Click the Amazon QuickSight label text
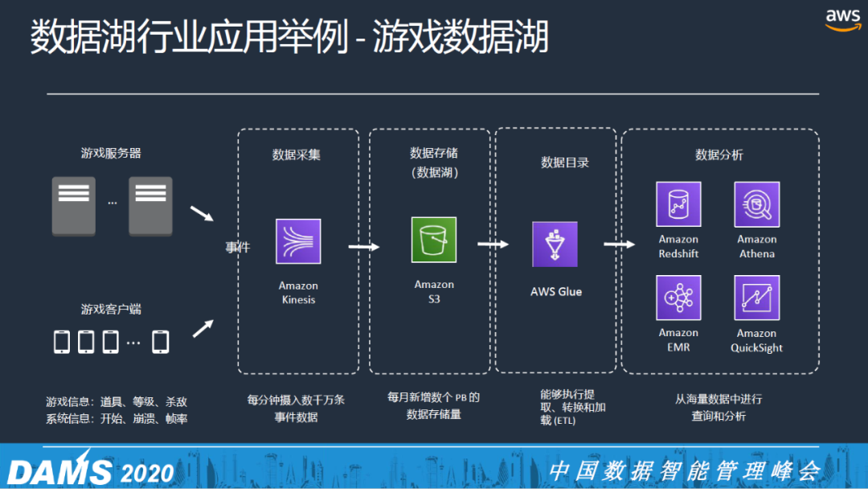The image size is (868, 489). (757, 340)
